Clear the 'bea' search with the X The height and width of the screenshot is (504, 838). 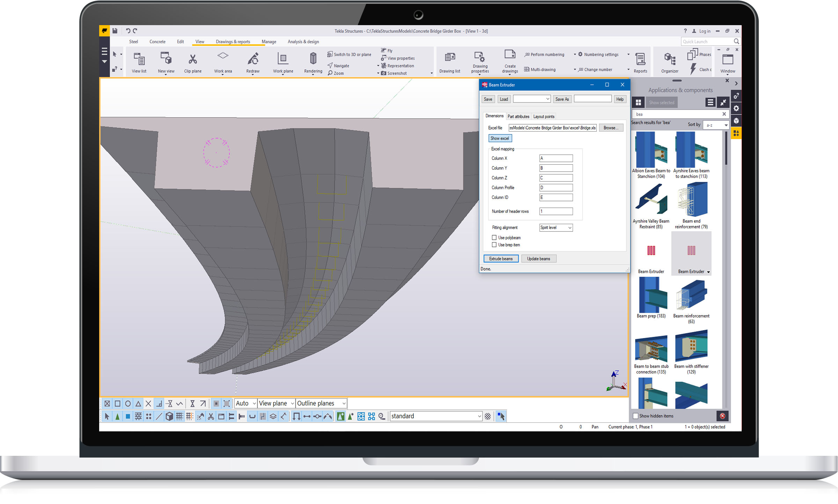724,114
